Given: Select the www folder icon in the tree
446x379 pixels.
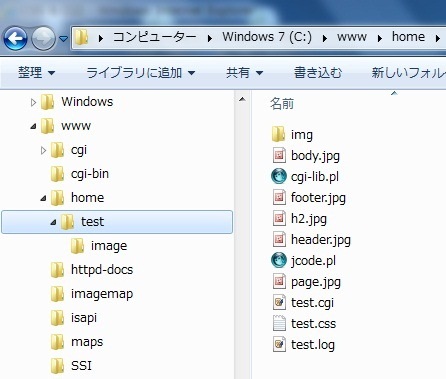Looking at the screenshot, I should pyautogui.click(x=47, y=126).
